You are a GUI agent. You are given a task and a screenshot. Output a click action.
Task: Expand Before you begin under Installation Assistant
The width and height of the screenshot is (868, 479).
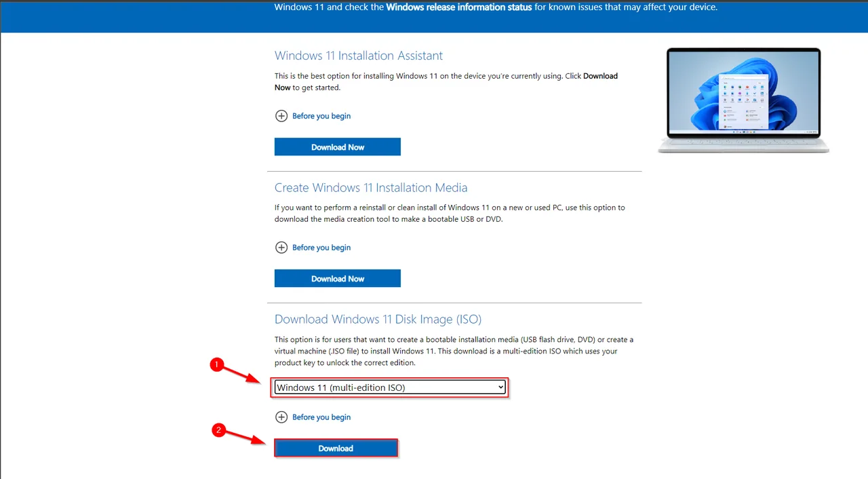(313, 116)
